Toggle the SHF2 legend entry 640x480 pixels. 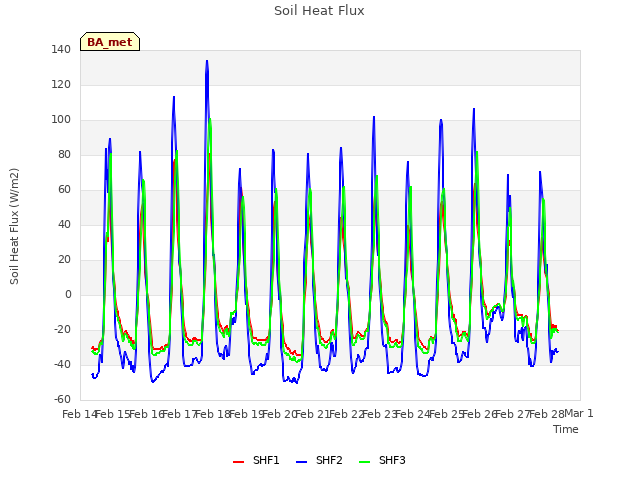[x=319, y=460]
